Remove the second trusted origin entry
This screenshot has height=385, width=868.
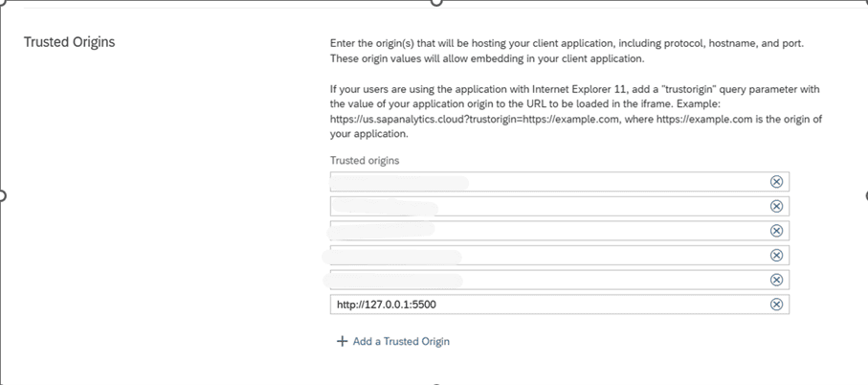pyautogui.click(x=776, y=206)
